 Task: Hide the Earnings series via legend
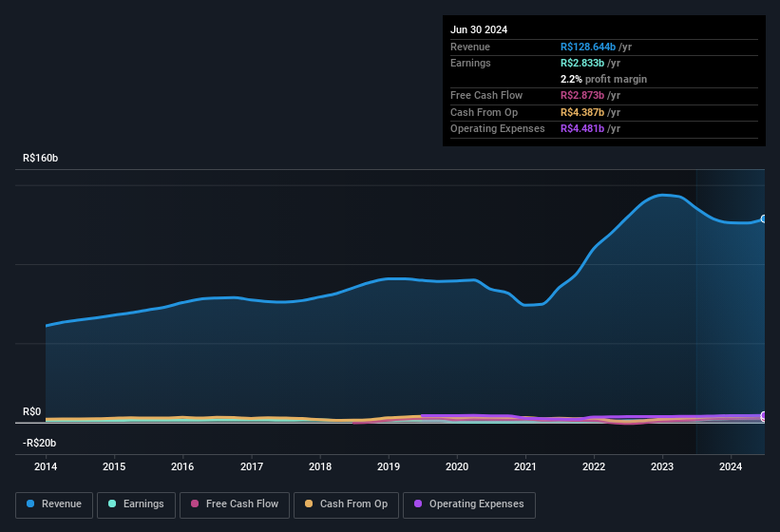(135, 504)
